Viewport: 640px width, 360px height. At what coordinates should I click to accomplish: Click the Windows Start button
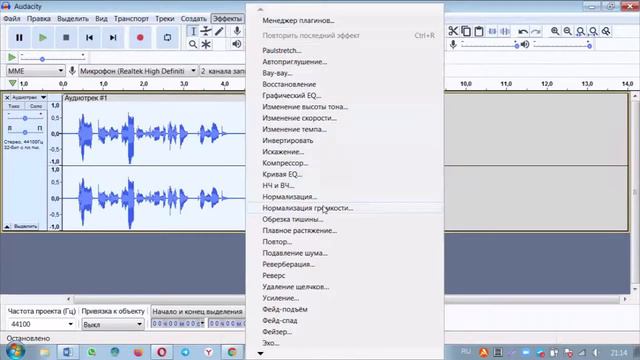(x=16, y=351)
